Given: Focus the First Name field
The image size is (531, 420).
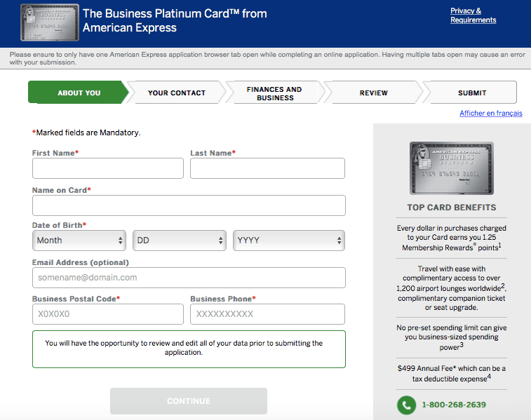Looking at the screenshot, I should [108, 168].
